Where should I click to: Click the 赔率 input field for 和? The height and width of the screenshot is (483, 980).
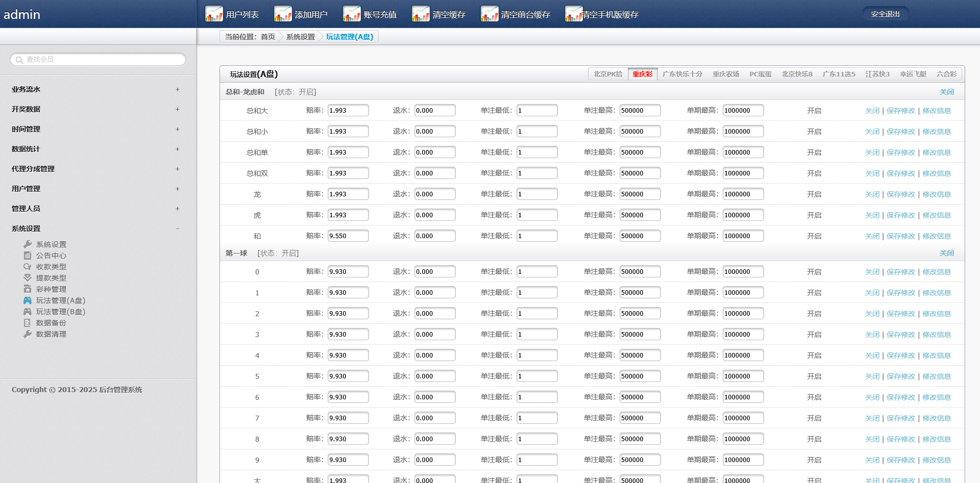tap(348, 236)
